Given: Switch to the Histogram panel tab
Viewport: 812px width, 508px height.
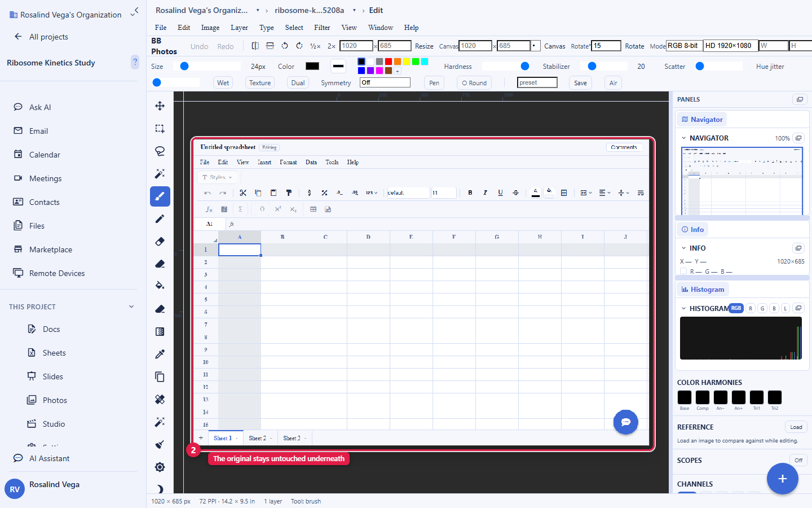Looking at the screenshot, I should pos(703,290).
